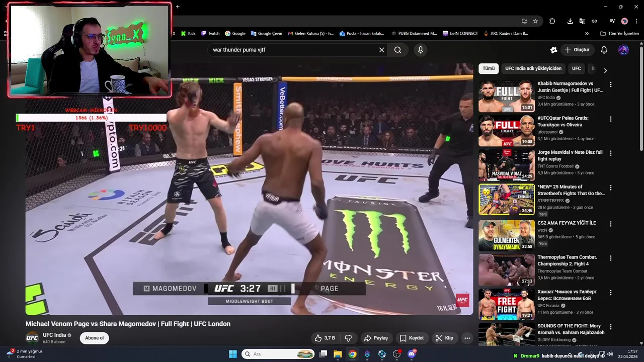Open more actions ellipsis under the video

coord(467,338)
